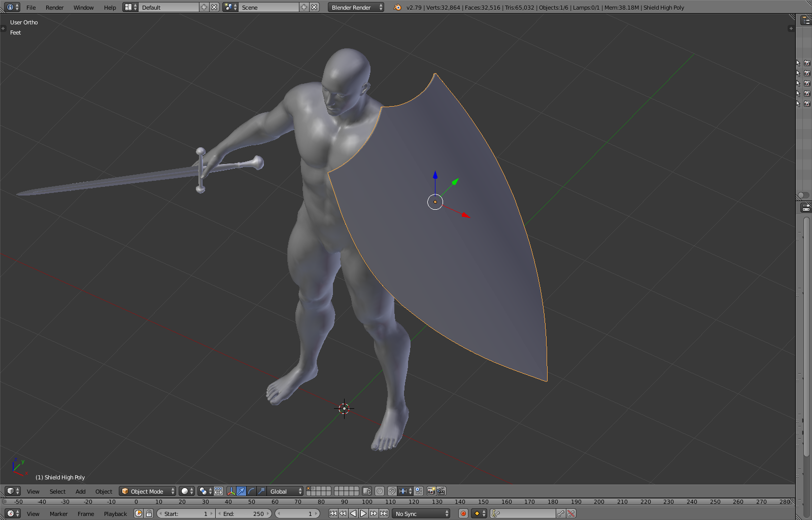The width and height of the screenshot is (812, 520).
Task: Open the Global transform orientation dropdown
Action: pos(285,491)
